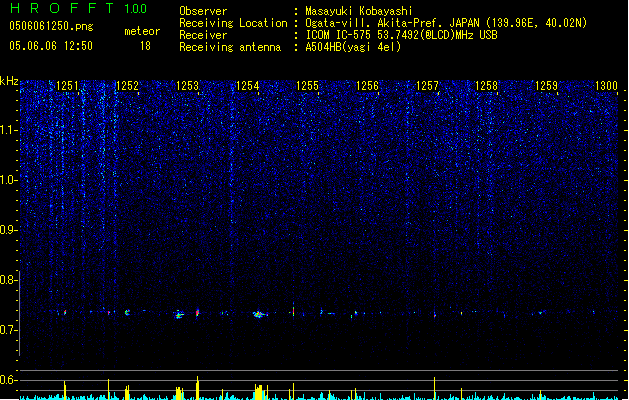
Task: Click the tall yellow power spike near 1257
Action: (434, 388)
